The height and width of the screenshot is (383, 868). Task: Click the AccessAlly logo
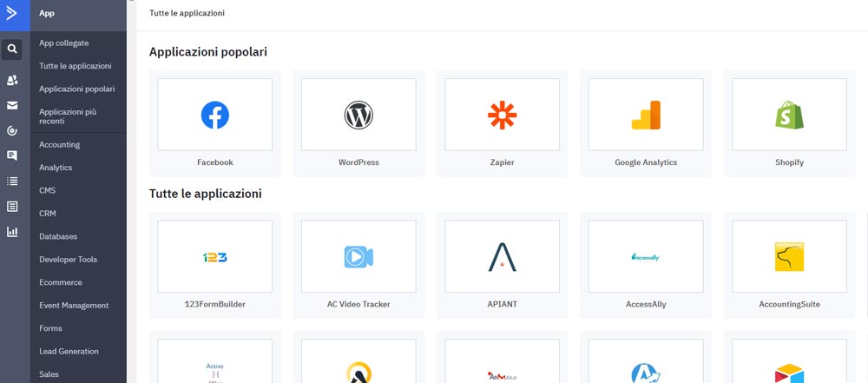[646, 256]
